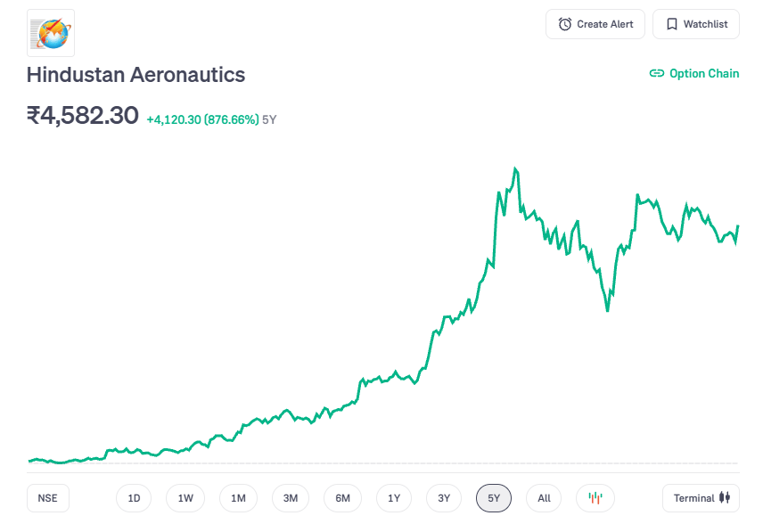Click the Hindustan Aeronautics company logo
Viewport: 763px width, 532px height.
click(51, 33)
